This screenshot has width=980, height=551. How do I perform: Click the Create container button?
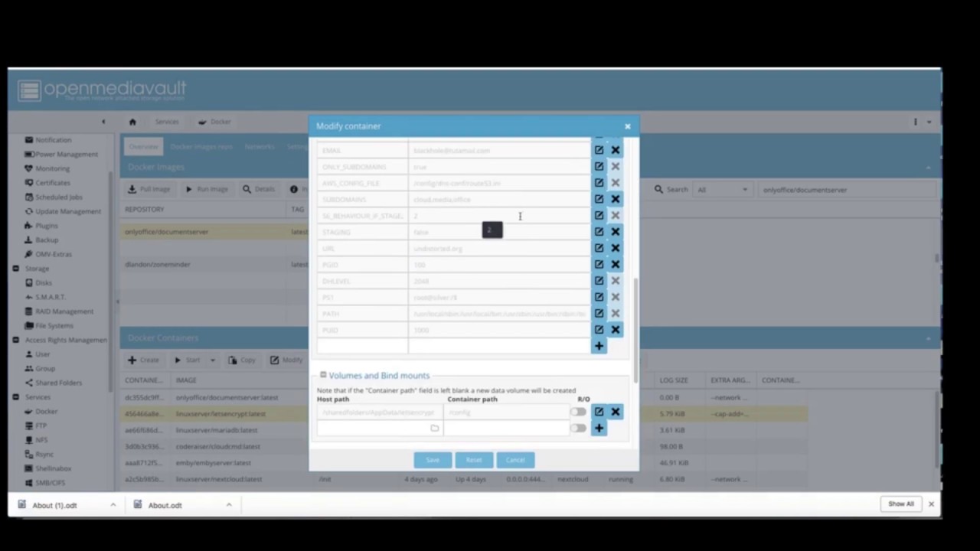click(144, 360)
